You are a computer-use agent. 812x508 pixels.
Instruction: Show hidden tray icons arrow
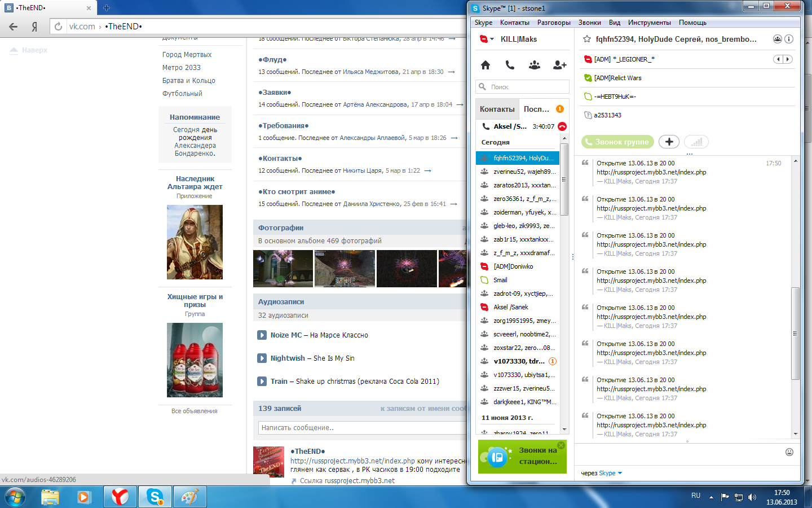(711, 497)
